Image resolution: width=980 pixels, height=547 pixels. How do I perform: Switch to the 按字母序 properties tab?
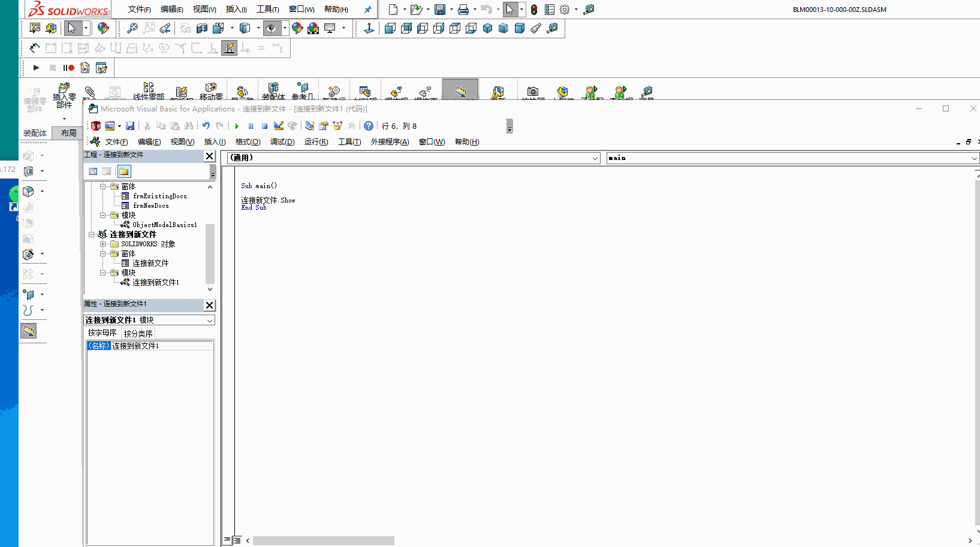102,333
